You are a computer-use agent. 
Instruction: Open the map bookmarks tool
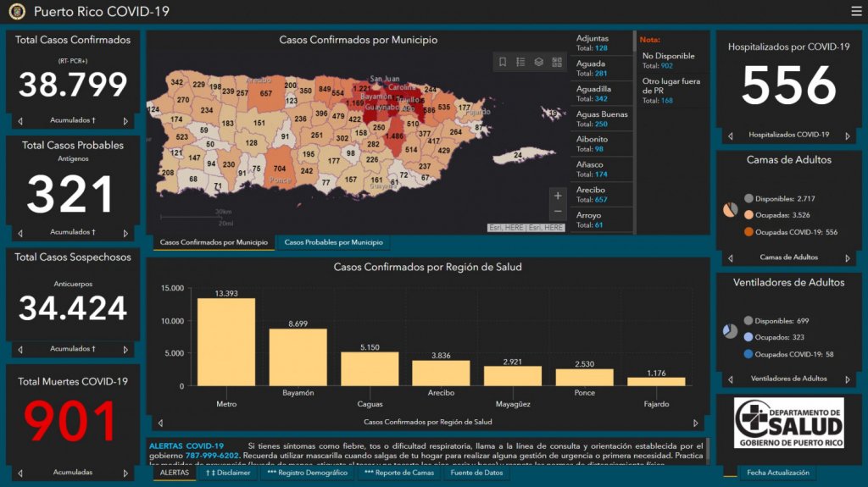click(x=503, y=62)
